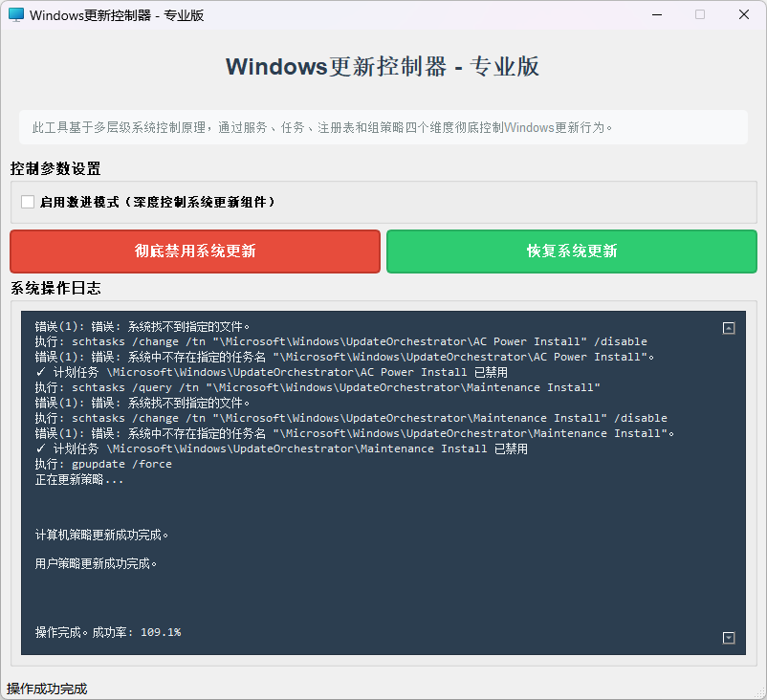Click the schtasks /query Maintenance Install log line
767x700 pixels.
point(318,388)
